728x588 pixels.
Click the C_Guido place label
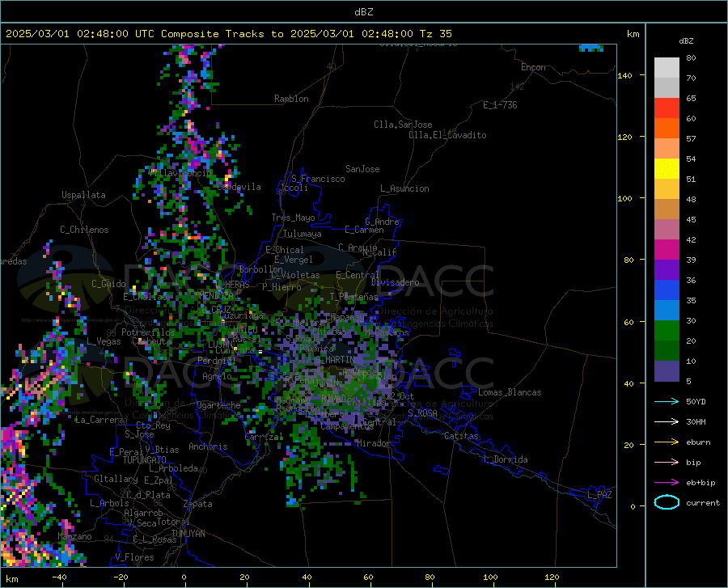coord(108,284)
